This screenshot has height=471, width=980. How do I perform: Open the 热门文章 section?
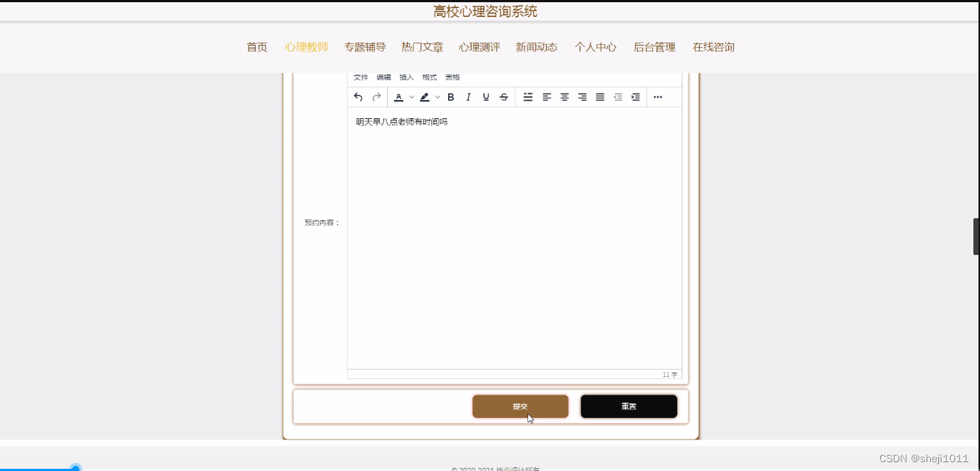point(422,47)
